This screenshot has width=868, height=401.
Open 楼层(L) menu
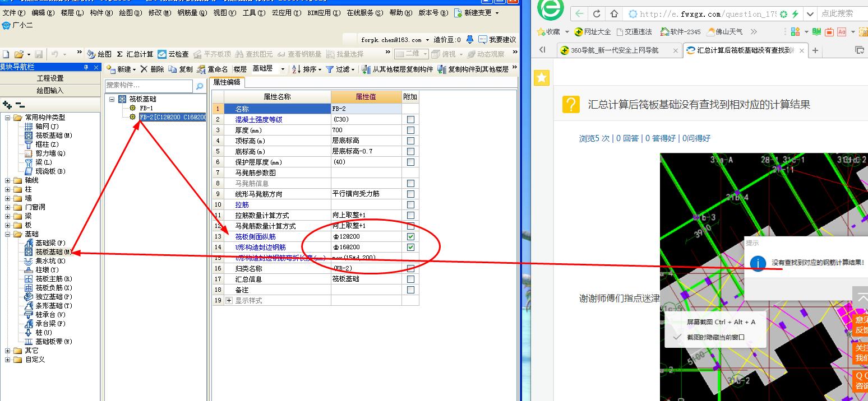click(72, 12)
